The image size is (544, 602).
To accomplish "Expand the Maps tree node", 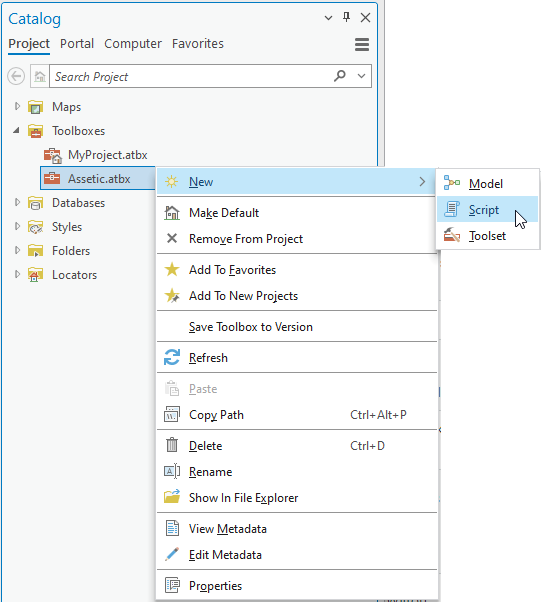I will coord(17,106).
